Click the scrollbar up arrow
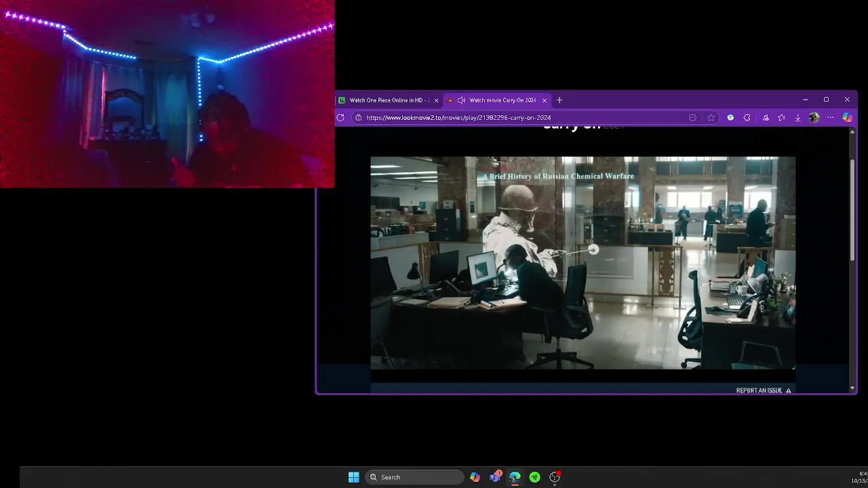This screenshot has width=868, height=488. 852,131
